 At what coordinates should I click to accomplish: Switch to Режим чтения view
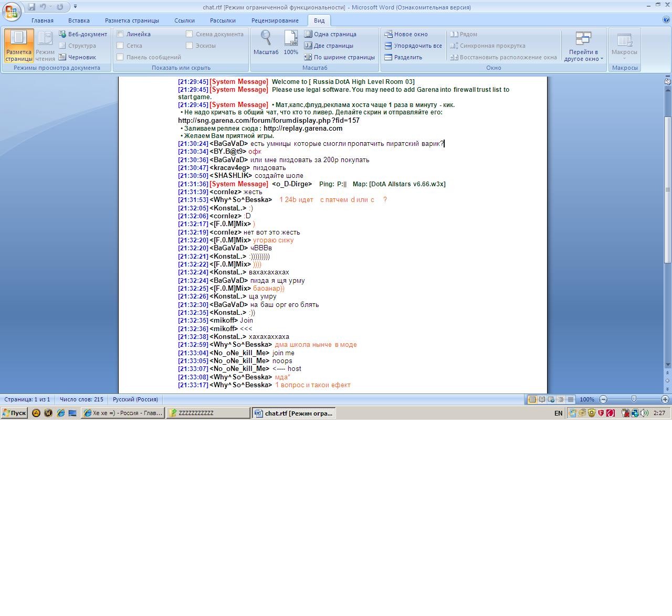(45, 46)
